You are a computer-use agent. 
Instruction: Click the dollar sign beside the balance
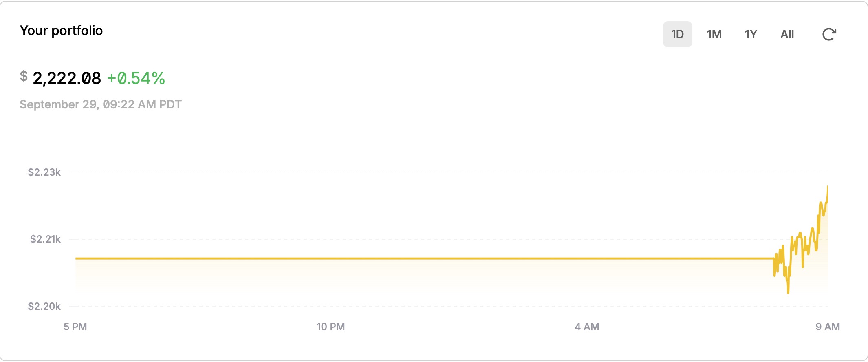tap(24, 76)
